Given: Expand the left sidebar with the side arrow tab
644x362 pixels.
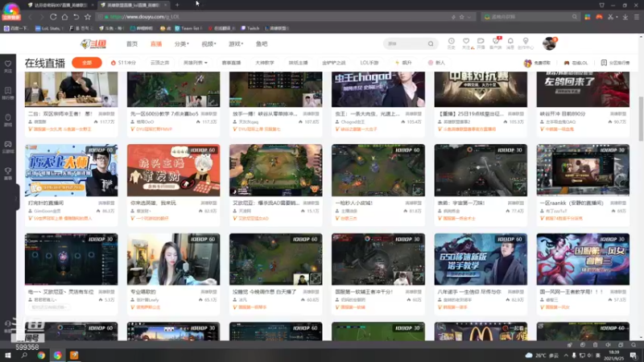Looking at the screenshot, I should 17,198.
